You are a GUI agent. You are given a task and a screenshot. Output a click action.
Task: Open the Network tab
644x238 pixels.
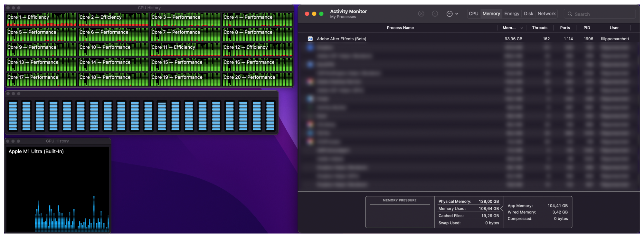click(x=547, y=14)
